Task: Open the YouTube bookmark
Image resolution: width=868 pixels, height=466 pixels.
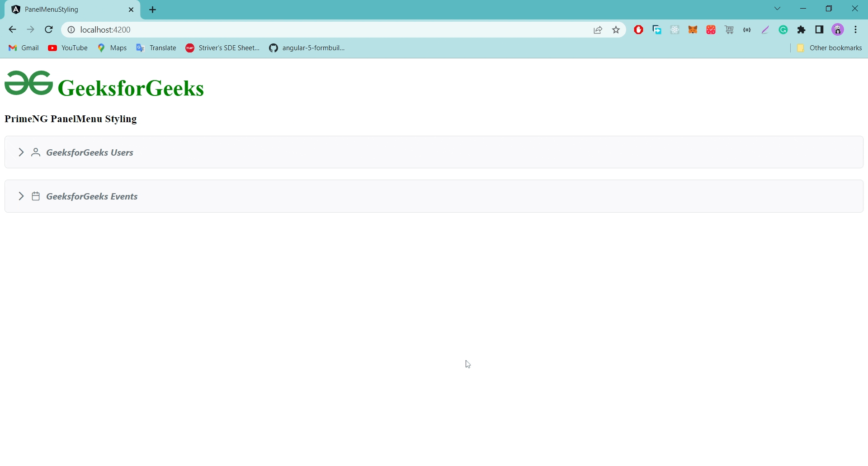Action: point(68,48)
